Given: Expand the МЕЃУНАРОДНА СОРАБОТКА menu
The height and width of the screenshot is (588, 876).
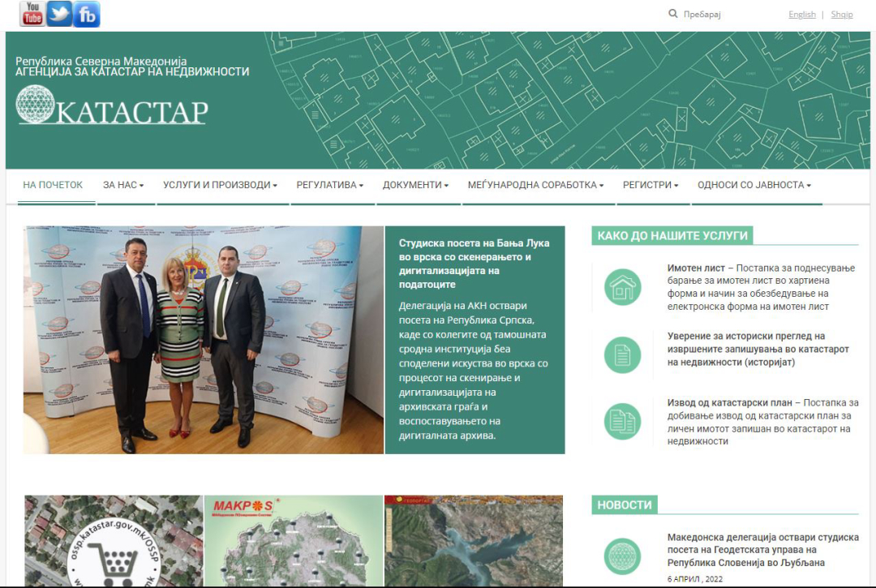Looking at the screenshot, I should click(536, 185).
